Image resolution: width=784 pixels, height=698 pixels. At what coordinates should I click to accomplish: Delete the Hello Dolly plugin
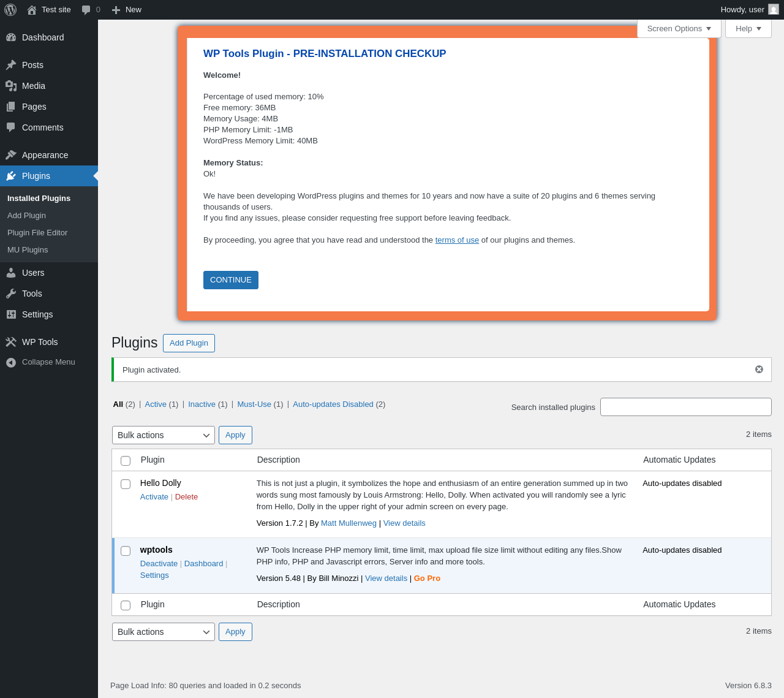186,497
